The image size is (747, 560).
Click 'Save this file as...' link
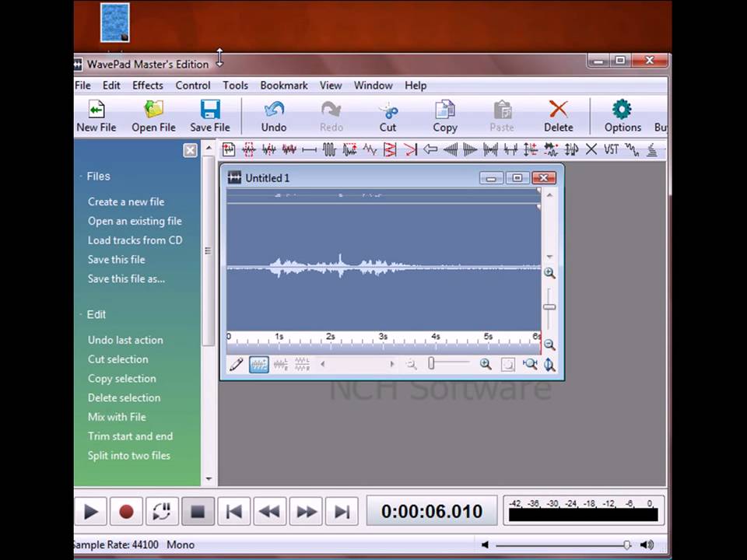pos(126,279)
